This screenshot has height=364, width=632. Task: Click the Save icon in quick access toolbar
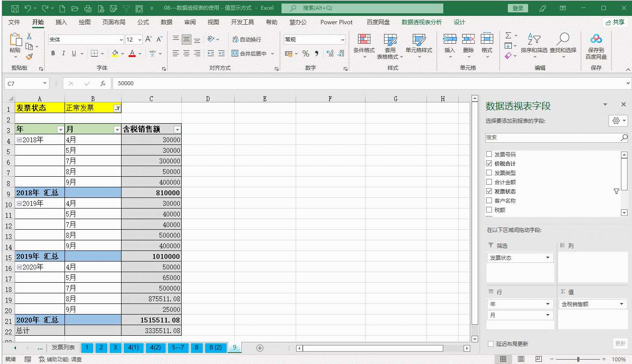15,8
